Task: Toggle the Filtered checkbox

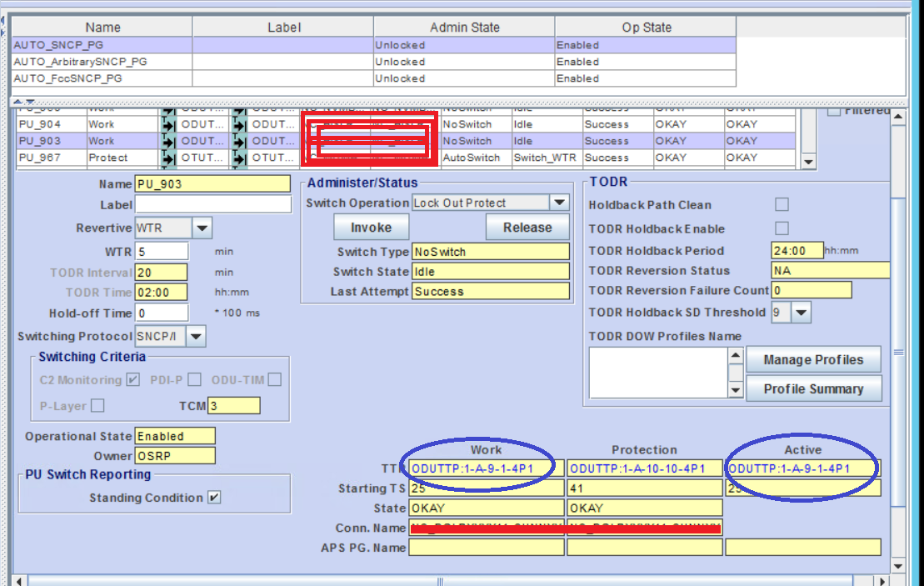Action: pyautogui.click(x=833, y=111)
